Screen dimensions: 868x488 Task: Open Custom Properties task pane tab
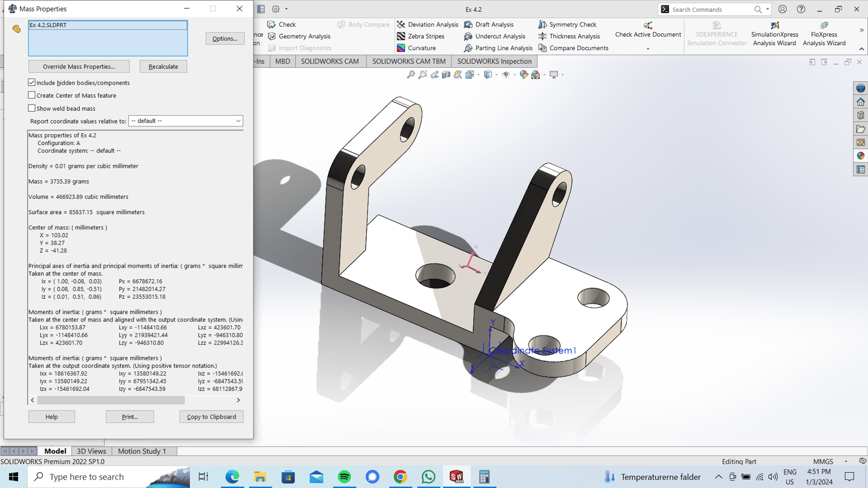tap(861, 169)
